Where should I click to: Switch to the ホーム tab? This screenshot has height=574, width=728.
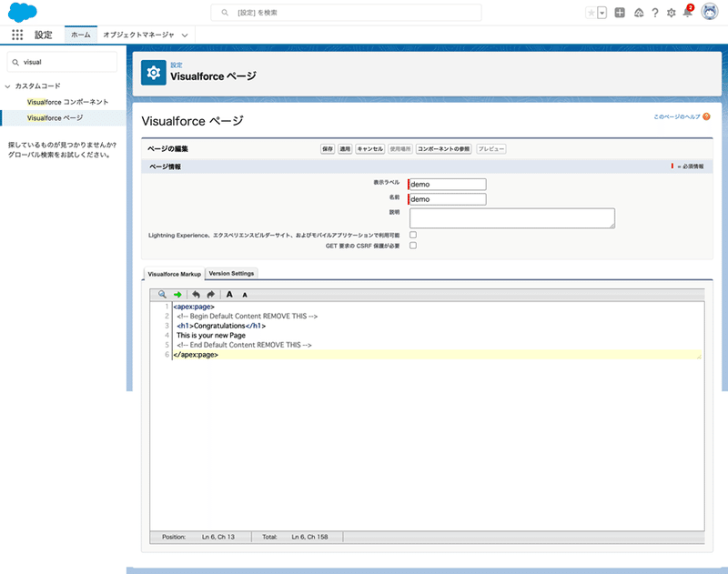pyautogui.click(x=81, y=35)
